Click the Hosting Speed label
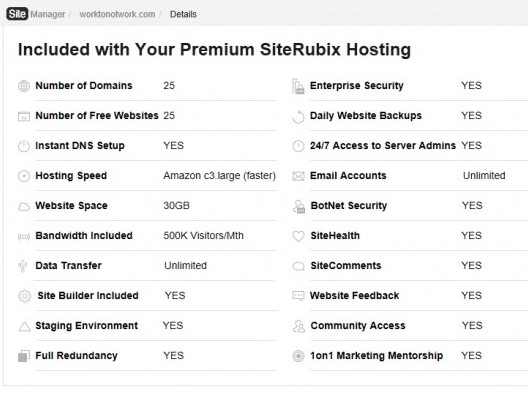This screenshot has height=400, width=528. (71, 176)
